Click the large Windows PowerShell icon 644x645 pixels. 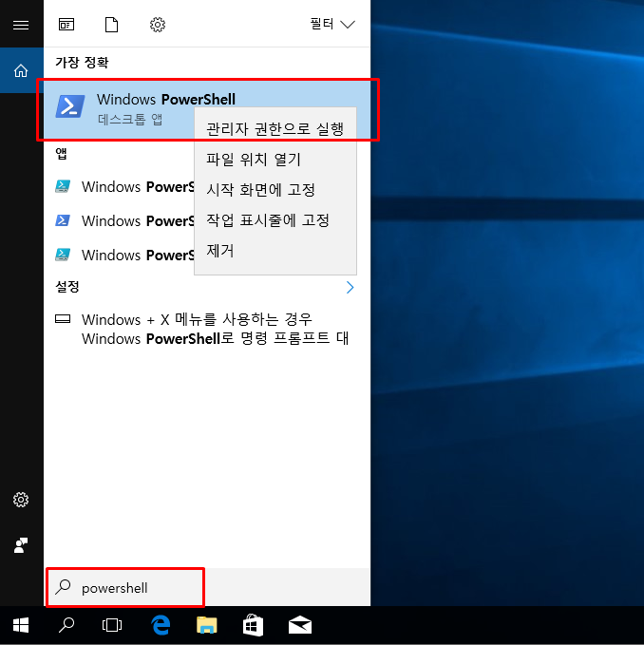(70, 106)
